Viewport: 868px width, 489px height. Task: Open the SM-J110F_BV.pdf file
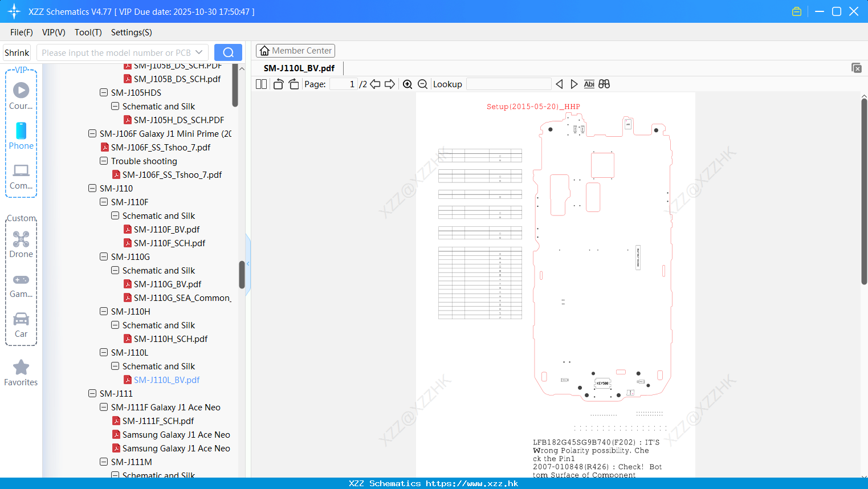click(x=166, y=229)
